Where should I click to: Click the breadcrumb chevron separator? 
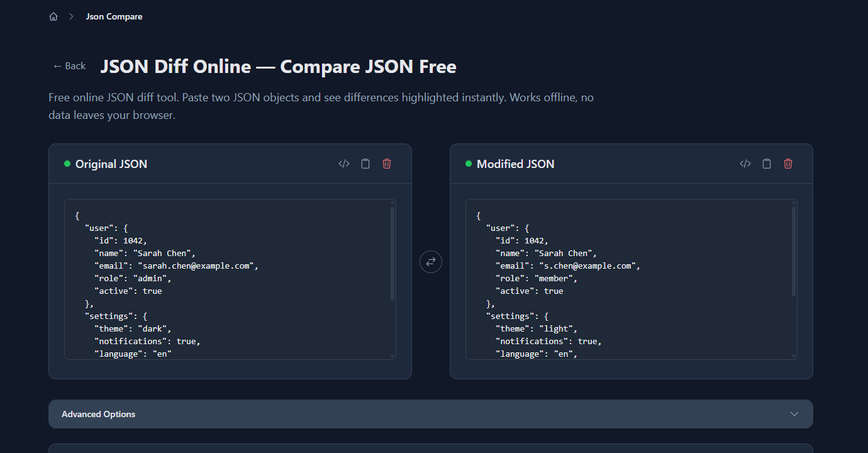pyautogui.click(x=70, y=16)
